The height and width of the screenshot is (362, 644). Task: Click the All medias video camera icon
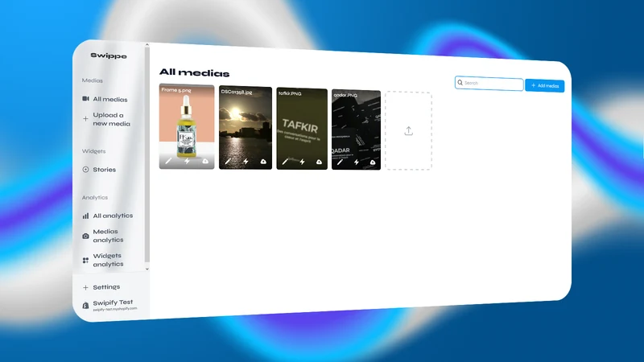(85, 98)
